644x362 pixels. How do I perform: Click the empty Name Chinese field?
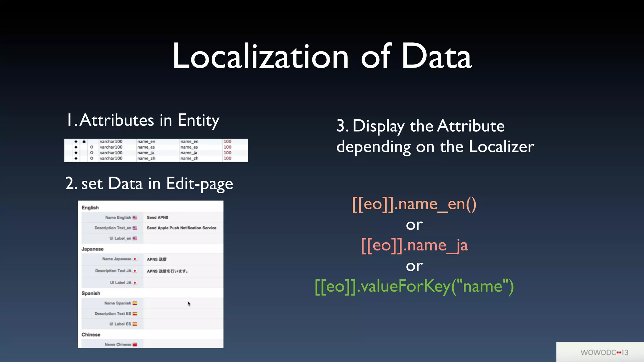tap(183, 344)
